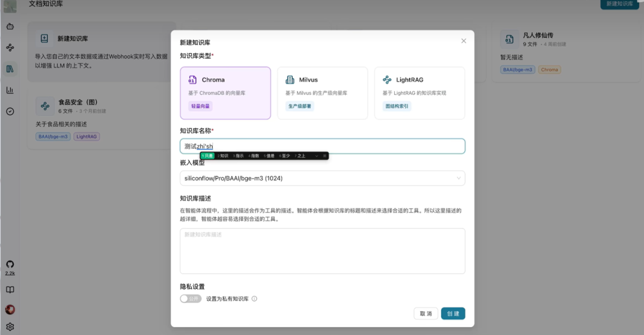Open the robot agent icon in sidebar
The height and width of the screenshot is (335, 644).
click(10, 26)
